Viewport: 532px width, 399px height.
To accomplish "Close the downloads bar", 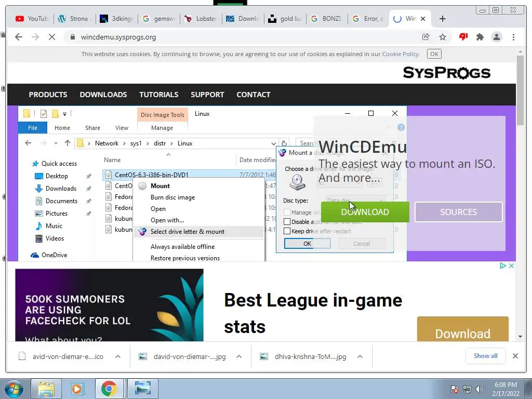I will pyautogui.click(x=515, y=356).
